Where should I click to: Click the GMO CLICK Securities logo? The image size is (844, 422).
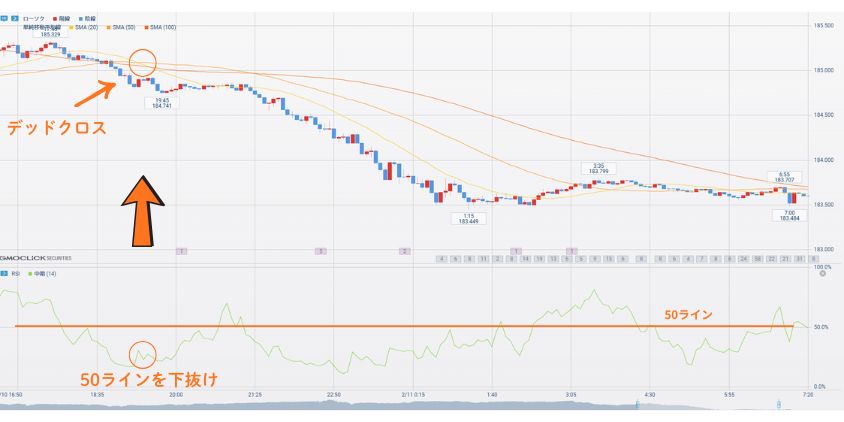[x=35, y=259]
